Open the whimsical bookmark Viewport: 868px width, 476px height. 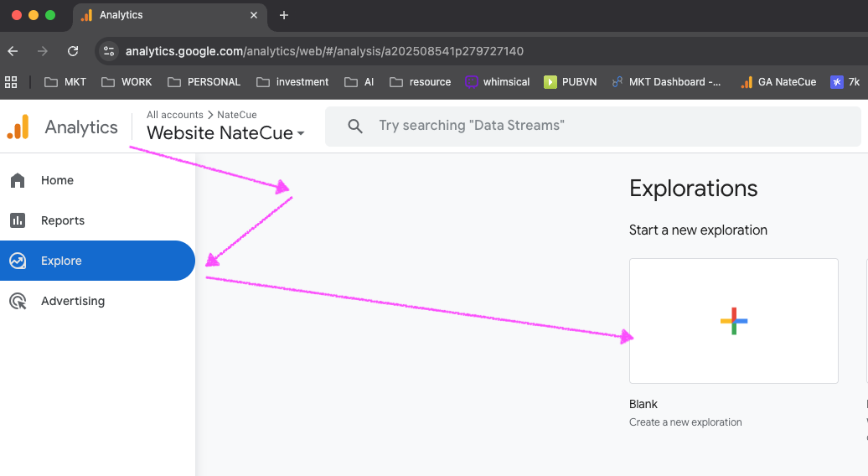pyautogui.click(x=501, y=82)
